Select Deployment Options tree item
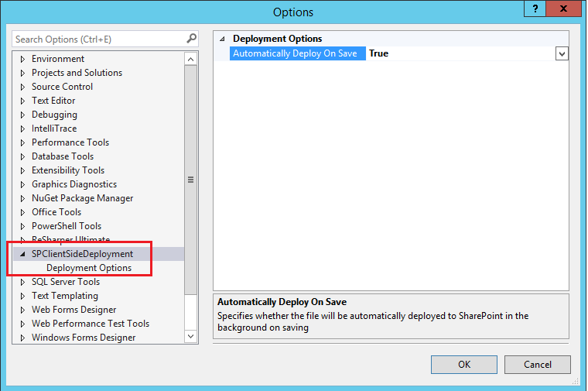This screenshot has width=588, height=391. [x=89, y=268]
